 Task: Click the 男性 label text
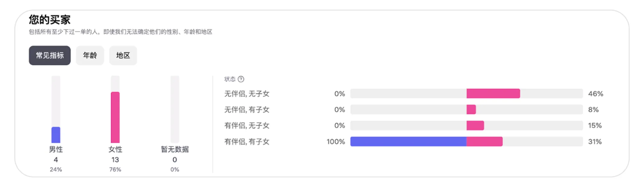click(56, 149)
